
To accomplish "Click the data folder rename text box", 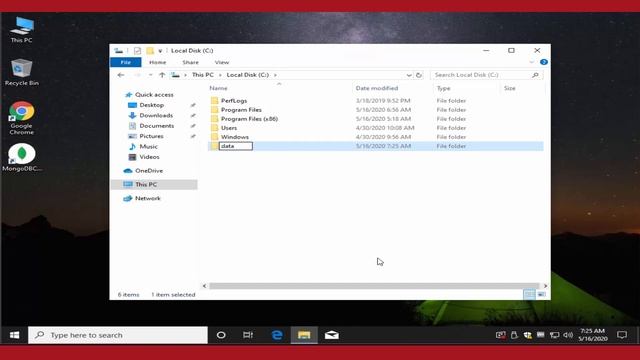I will [x=236, y=146].
